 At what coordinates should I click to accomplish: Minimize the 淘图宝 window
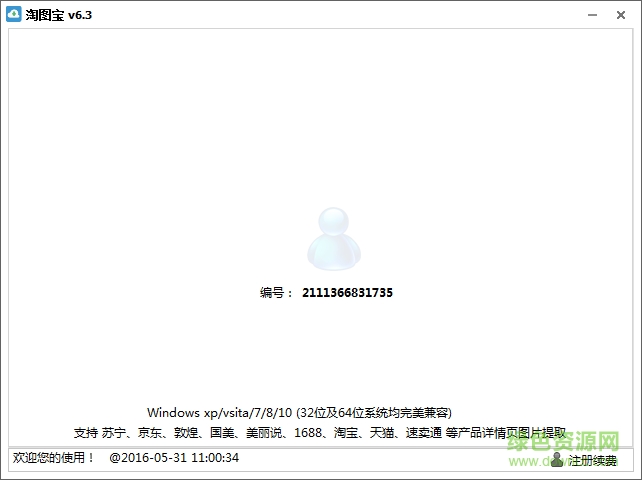(593, 14)
